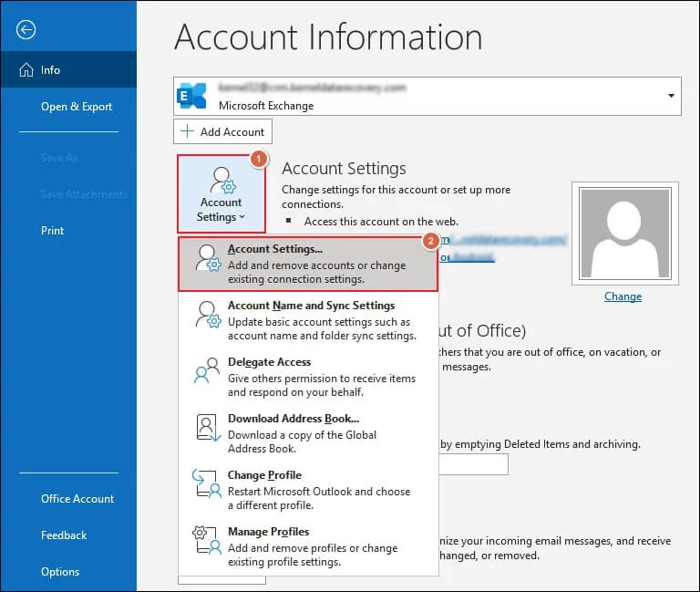The width and height of the screenshot is (700, 592).
Task: Click the Account Settings person-gear icon
Action: pos(221,180)
